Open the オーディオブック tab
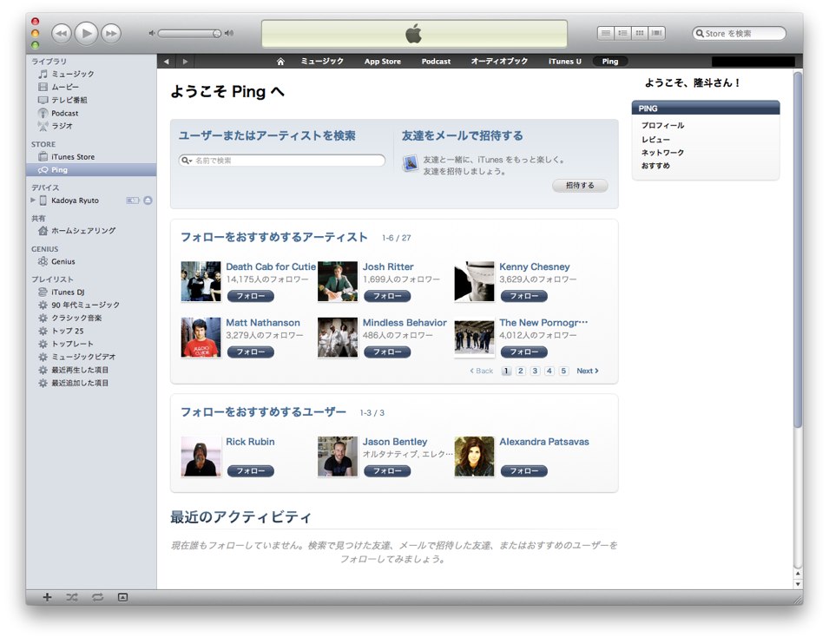This screenshot has height=644, width=829. point(500,62)
